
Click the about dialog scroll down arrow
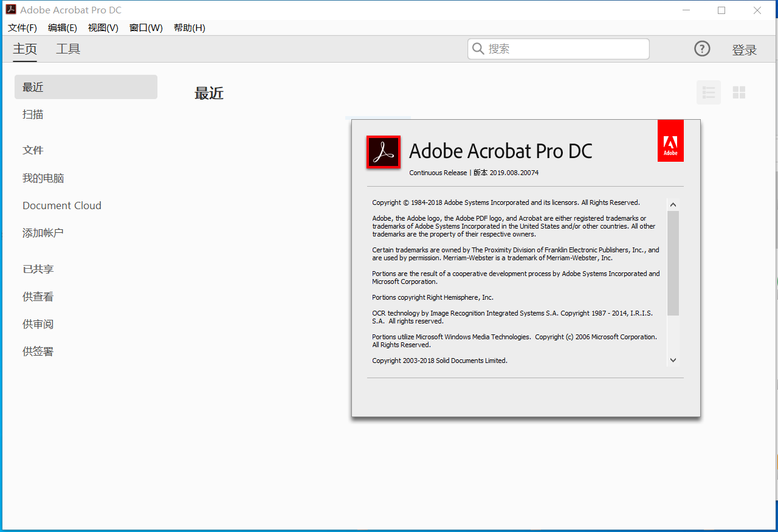[673, 360]
